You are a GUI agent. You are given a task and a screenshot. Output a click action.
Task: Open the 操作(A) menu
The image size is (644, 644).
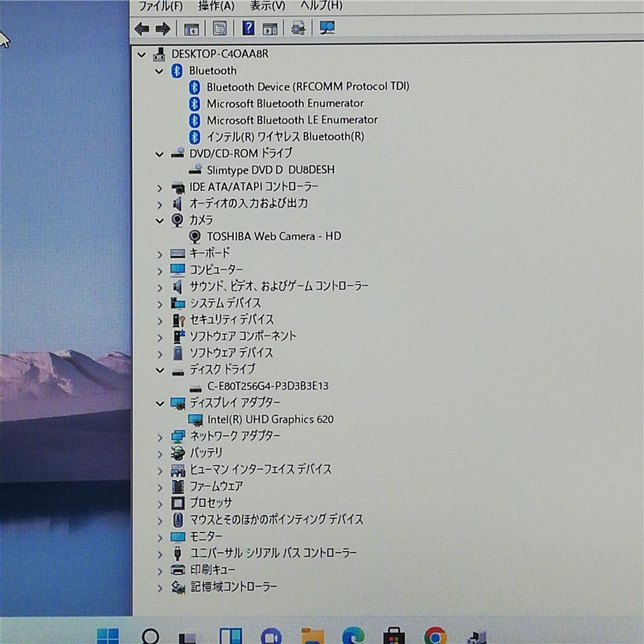pos(216,6)
